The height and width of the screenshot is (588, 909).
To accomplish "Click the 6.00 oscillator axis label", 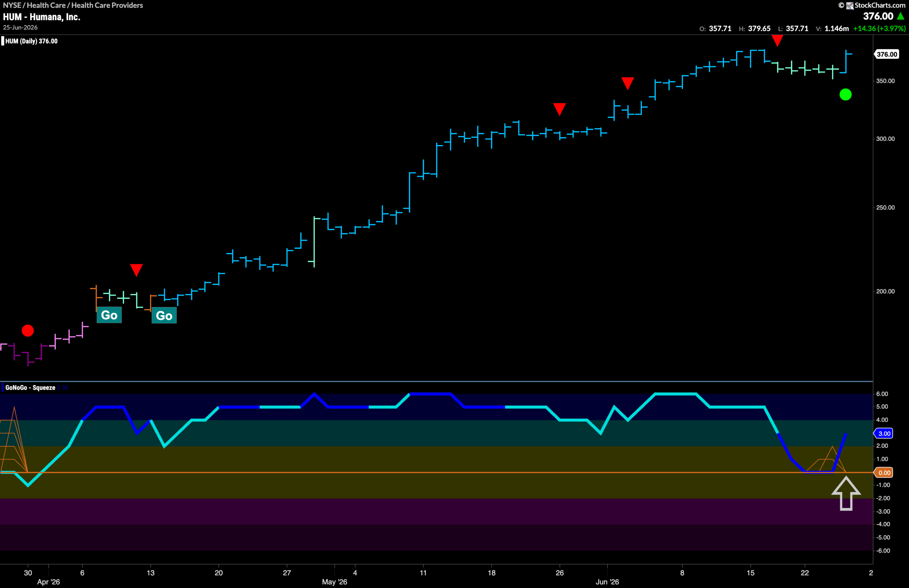I will pos(882,394).
